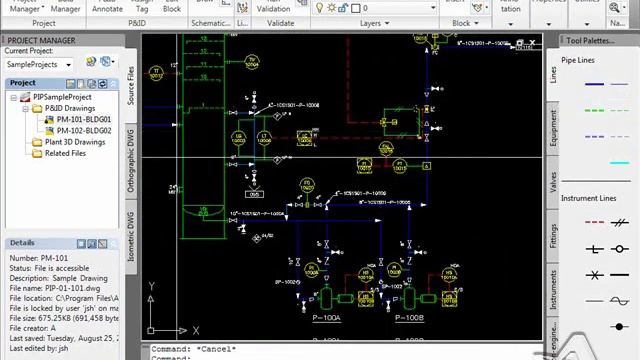Viewport: 640px width, 360px height.
Task: Click the Data Manager ribbon button
Action: pyautogui.click(x=65, y=7)
